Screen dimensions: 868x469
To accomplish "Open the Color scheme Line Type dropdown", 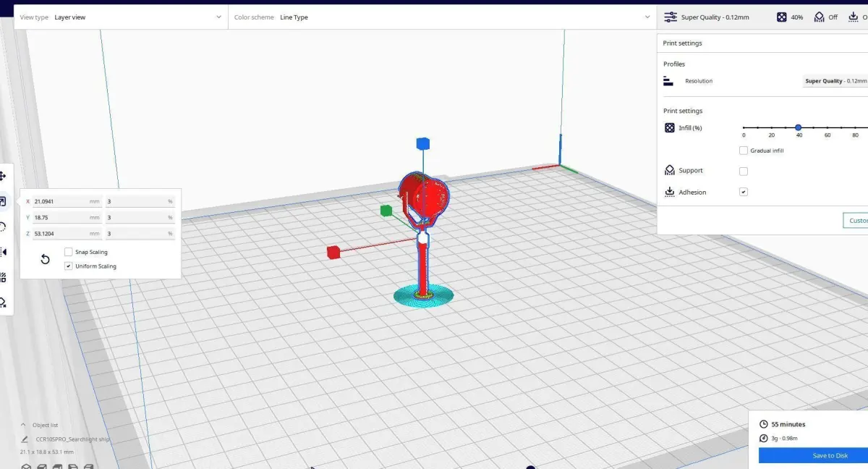I will 442,17.
